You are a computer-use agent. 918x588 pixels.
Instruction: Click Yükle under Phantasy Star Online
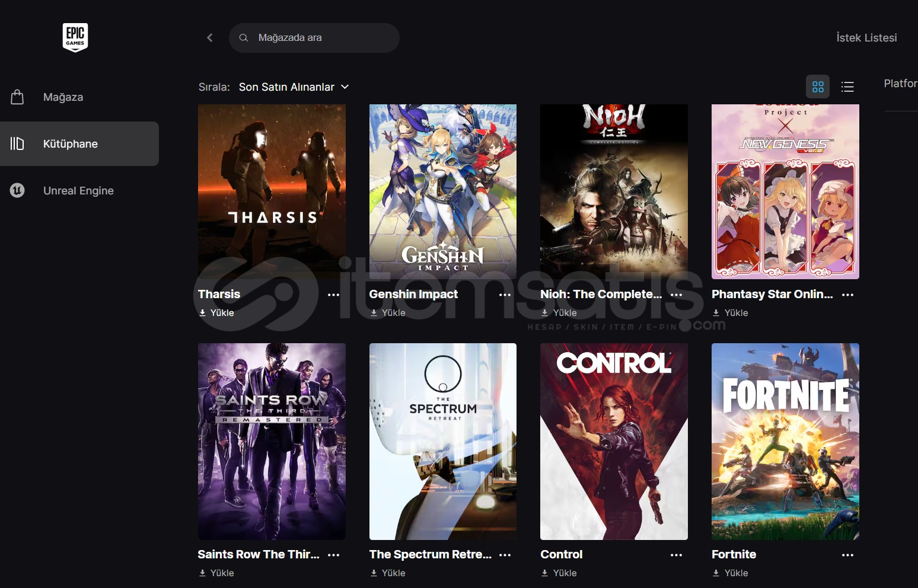pyautogui.click(x=731, y=312)
